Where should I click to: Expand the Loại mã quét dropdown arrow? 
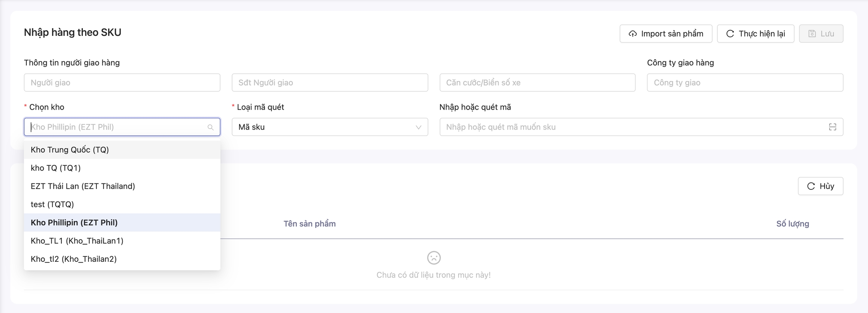point(418,127)
